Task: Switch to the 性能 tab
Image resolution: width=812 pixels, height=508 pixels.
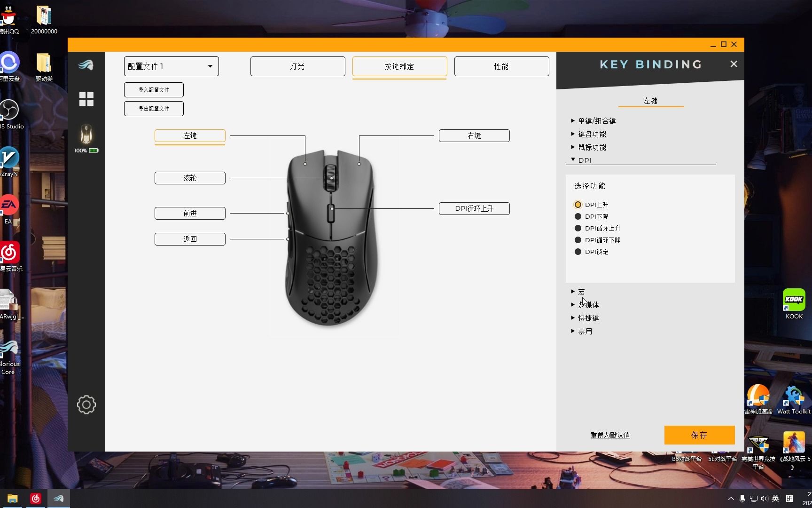Action: pyautogui.click(x=501, y=66)
